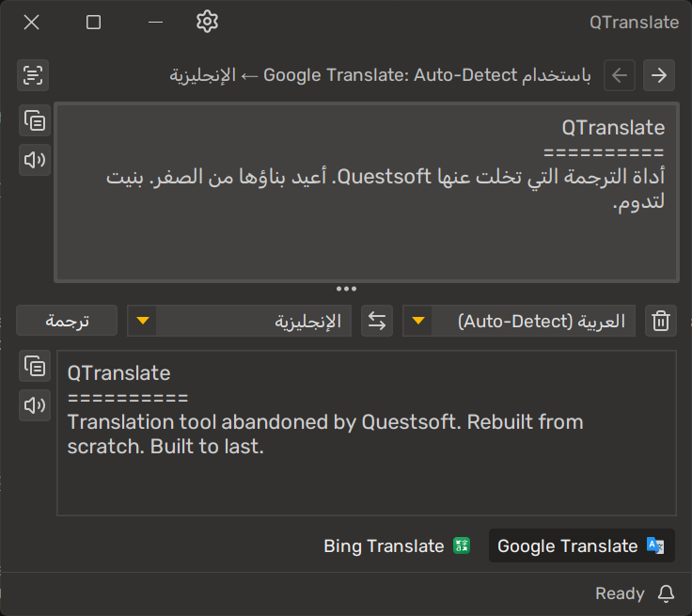Listen to the Arabic source text
The image size is (692, 616).
(x=35, y=160)
